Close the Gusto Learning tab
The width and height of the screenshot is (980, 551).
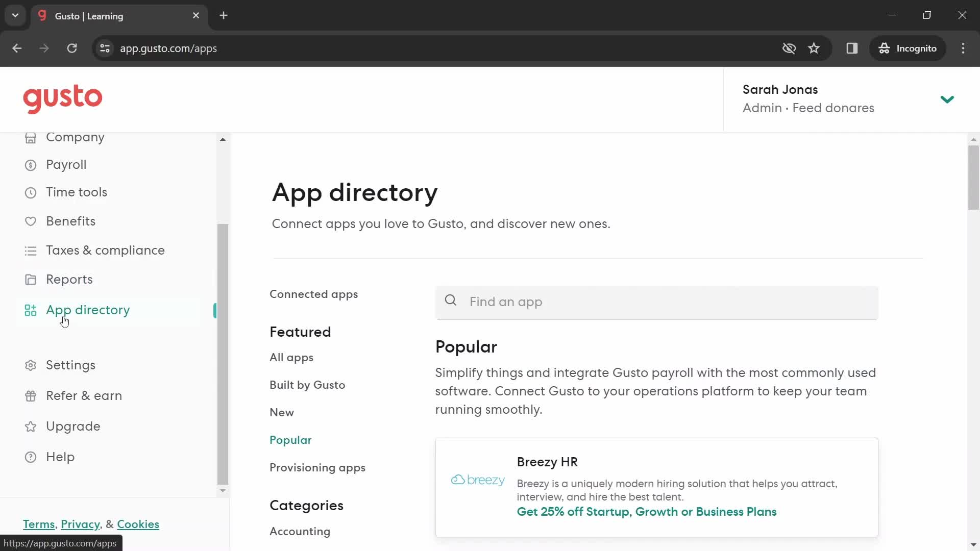(196, 16)
